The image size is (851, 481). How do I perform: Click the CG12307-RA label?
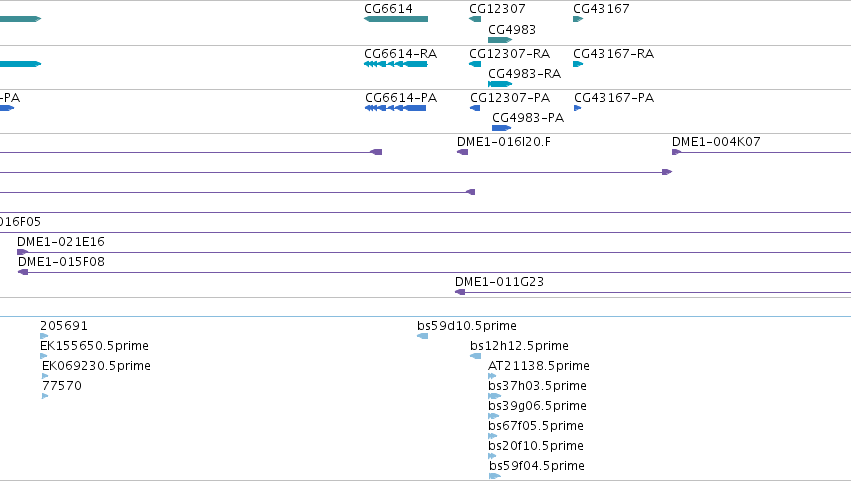click(x=510, y=54)
